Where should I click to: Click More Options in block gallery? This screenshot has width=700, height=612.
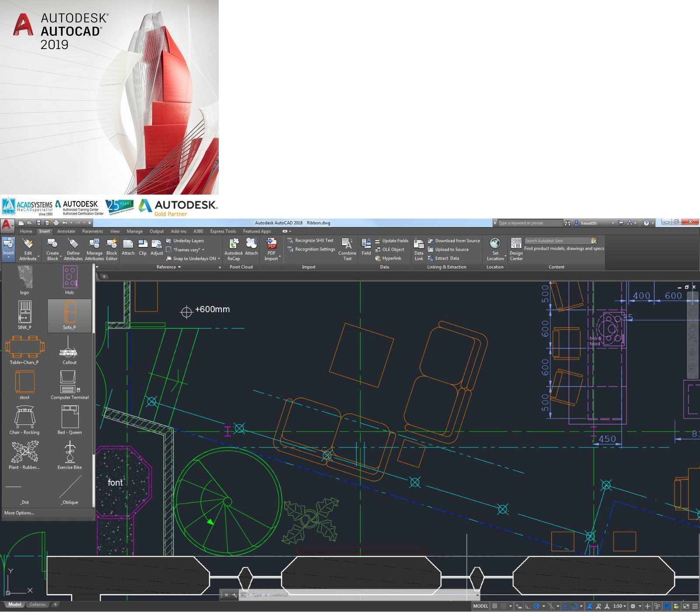coord(19,513)
